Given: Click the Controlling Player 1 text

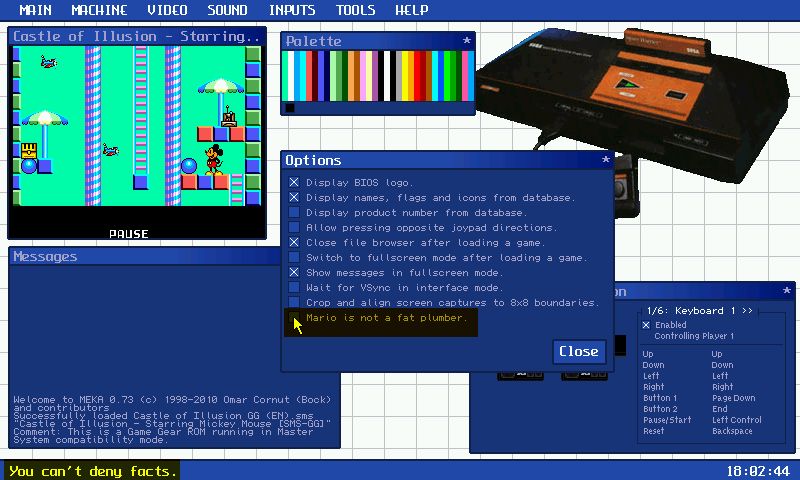Looking at the screenshot, I should [694, 336].
